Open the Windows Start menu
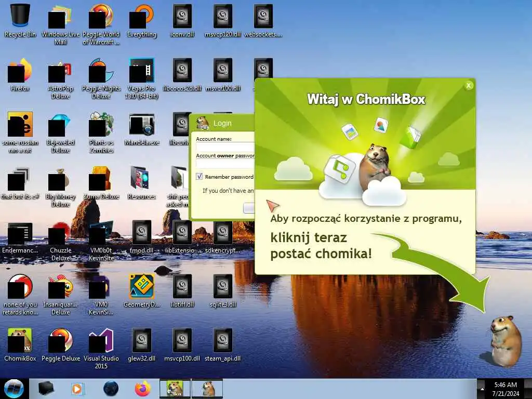Screen dimensions: 532x399 point(14,389)
